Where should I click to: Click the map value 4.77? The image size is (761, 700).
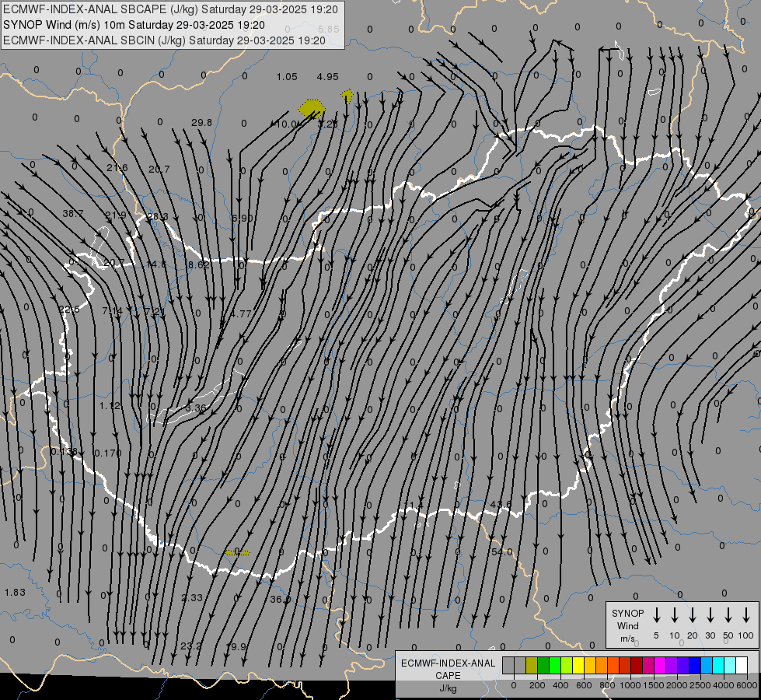click(241, 313)
